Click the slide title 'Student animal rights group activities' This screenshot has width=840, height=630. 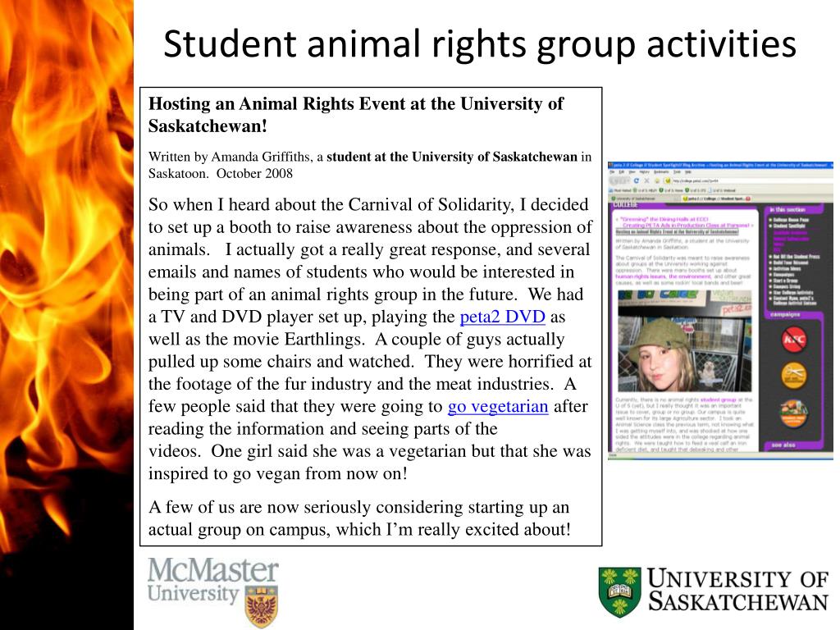click(x=479, y=44)
